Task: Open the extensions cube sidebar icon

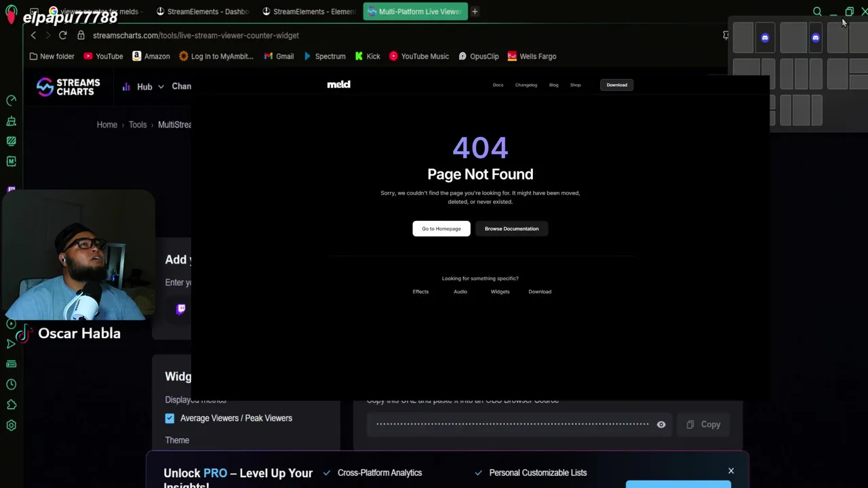Action: (x=11, y=405)
